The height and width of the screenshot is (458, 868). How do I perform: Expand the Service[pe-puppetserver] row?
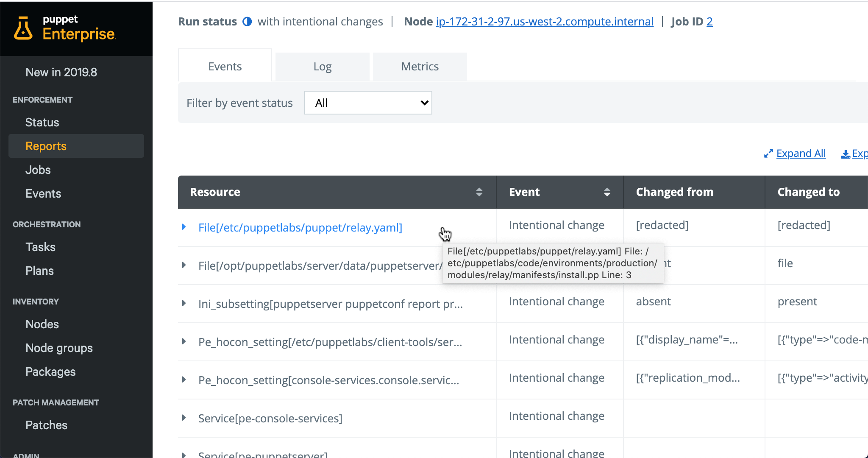point(184,455)
